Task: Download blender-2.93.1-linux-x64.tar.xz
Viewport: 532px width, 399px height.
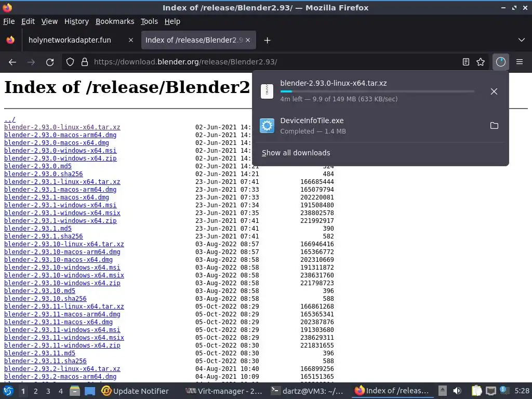Action: point(62,182)
